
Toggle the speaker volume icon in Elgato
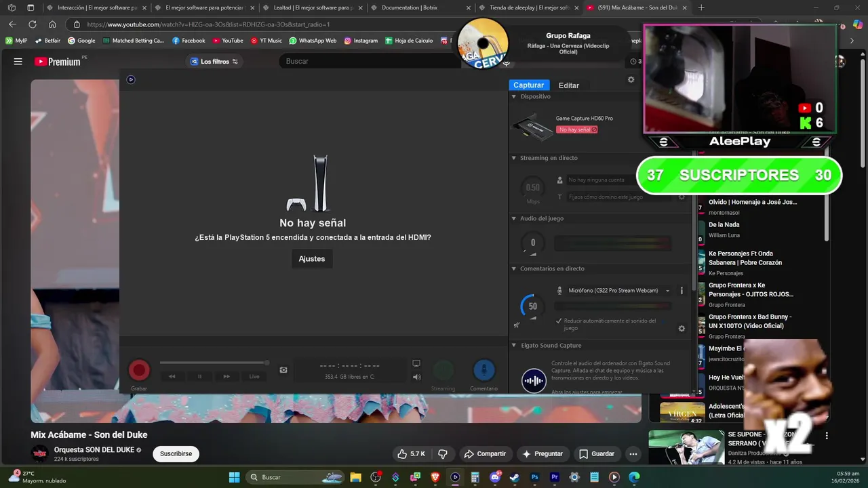pyautogui.click(x=417, y=378)
